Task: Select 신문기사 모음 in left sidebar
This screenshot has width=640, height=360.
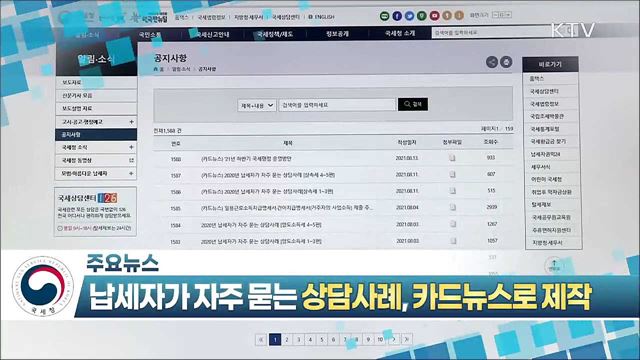Action: pyautogui.click(x=96, y=96)
